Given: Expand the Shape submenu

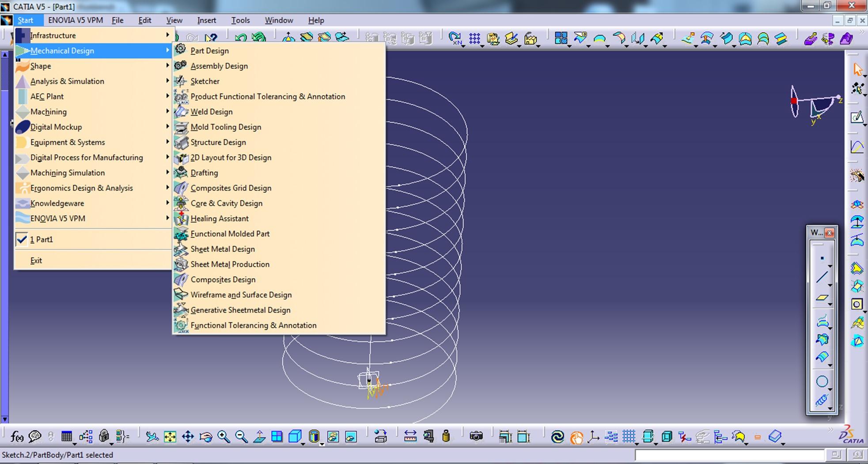Looking at the screenshot, I should tap(93, 66).
